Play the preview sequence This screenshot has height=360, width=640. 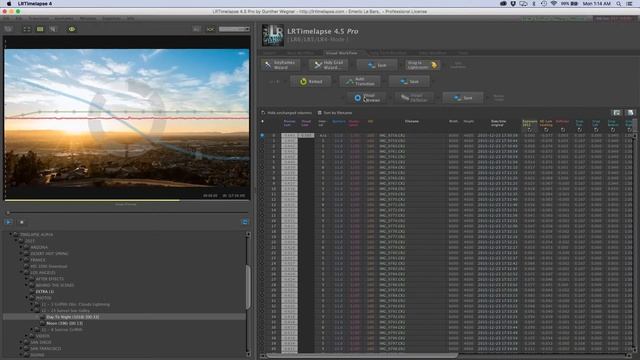[x=8, y=222]
